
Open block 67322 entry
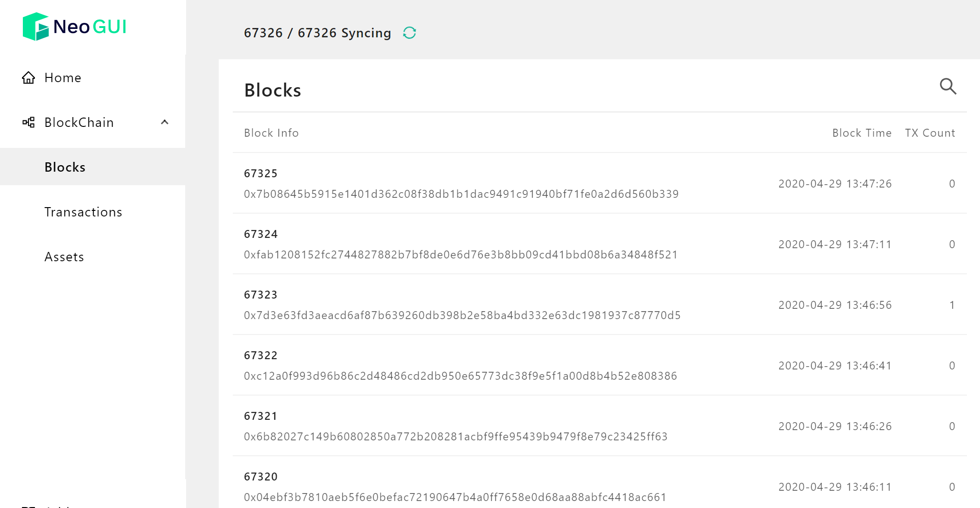pyautogui.click(x=599, y=365)
